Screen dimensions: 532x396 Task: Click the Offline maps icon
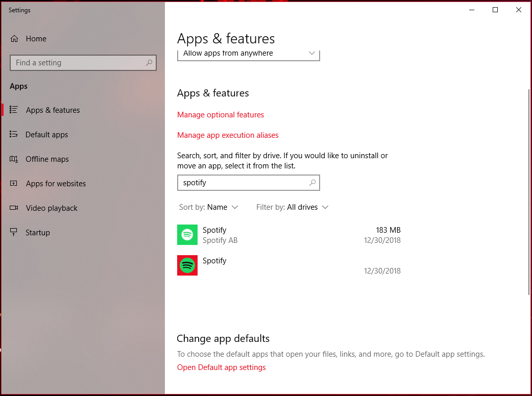14,159
